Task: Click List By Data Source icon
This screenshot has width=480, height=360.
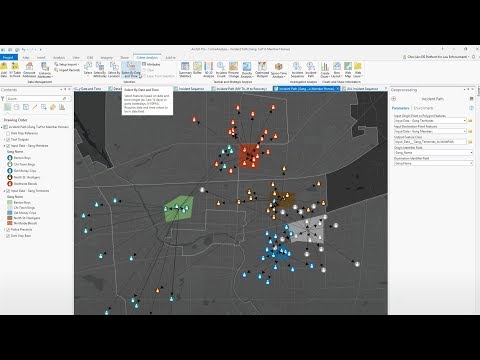Action: (x=16, y=107)
